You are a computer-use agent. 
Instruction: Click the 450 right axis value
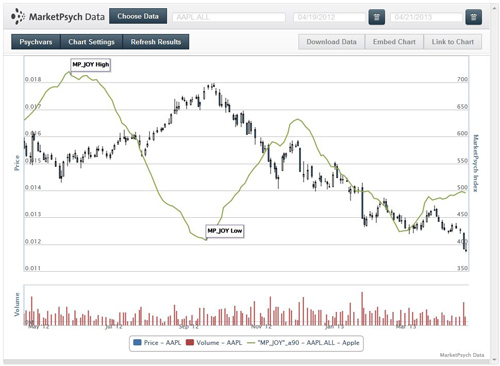pos(462,214)
